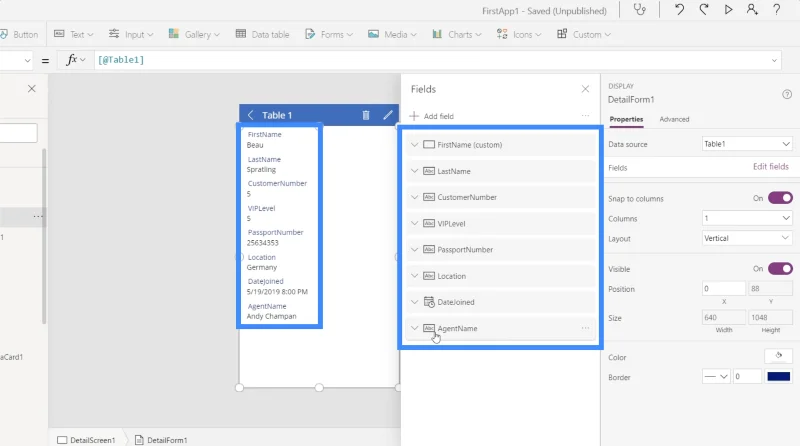Select DetailScreen1 in the breadcrumb
800x446 pixels.
pos(86,440)
